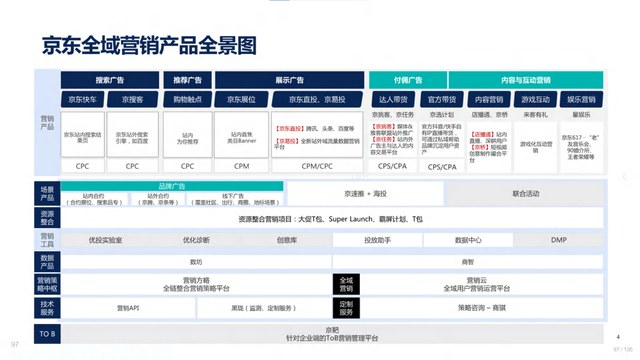Click the next-slide chevron arrow at right edge
The image size is (640, 360).
(625, 176)
